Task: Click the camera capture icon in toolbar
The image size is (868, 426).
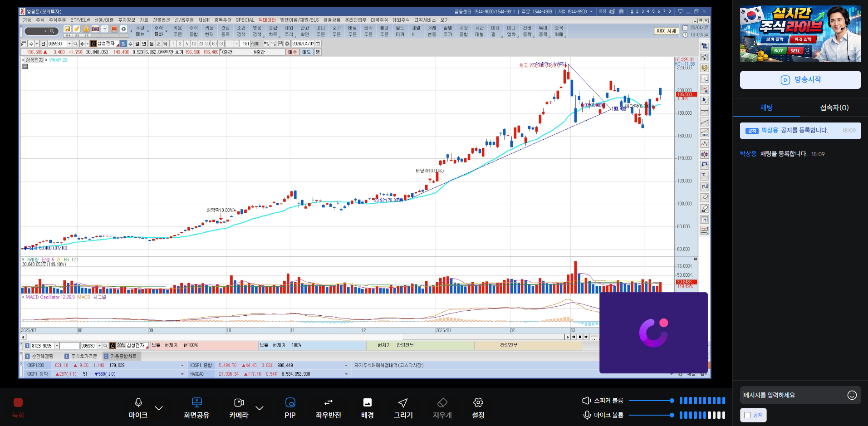Action: point(95,29)
